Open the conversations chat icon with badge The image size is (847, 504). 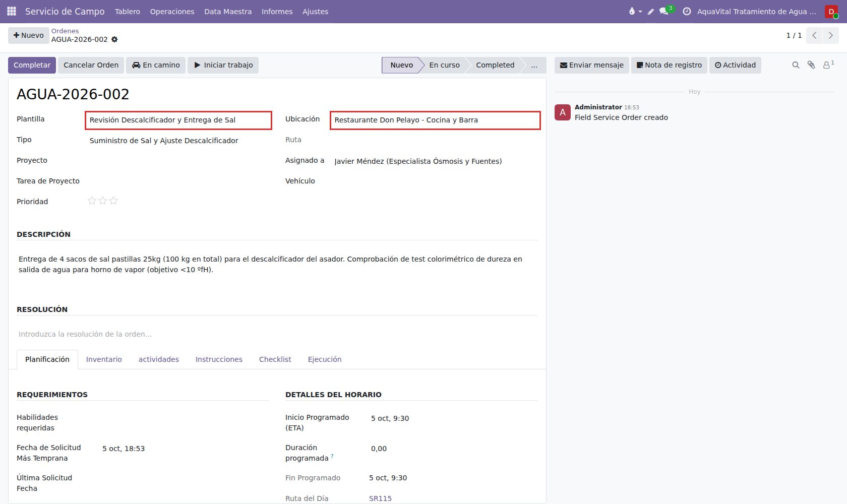pos(666,11)
